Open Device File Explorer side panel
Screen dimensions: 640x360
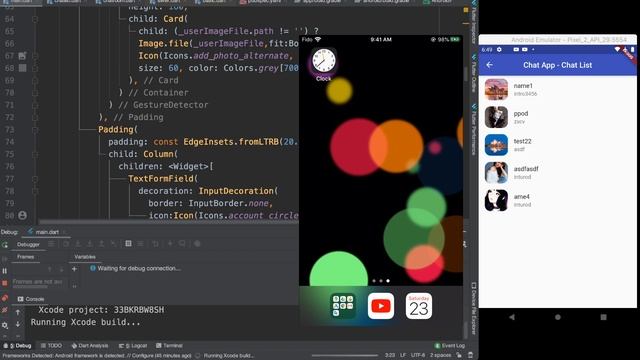pos(474,309)
